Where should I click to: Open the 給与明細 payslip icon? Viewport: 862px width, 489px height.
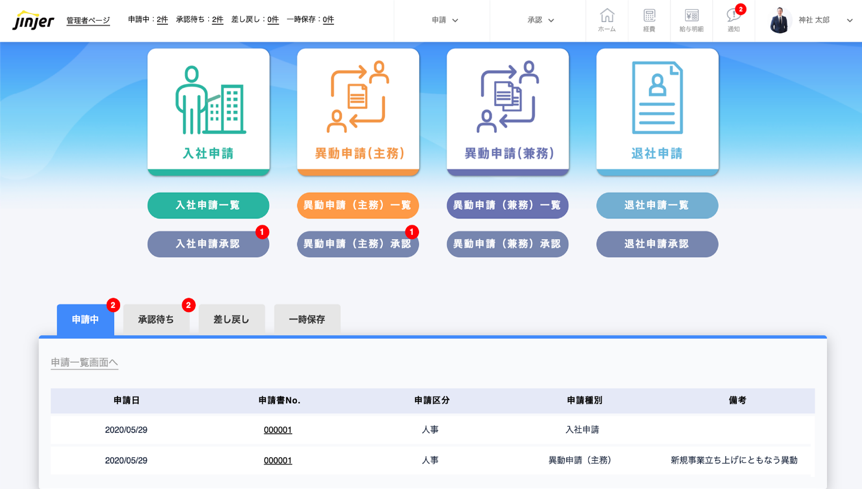[692, 20]
